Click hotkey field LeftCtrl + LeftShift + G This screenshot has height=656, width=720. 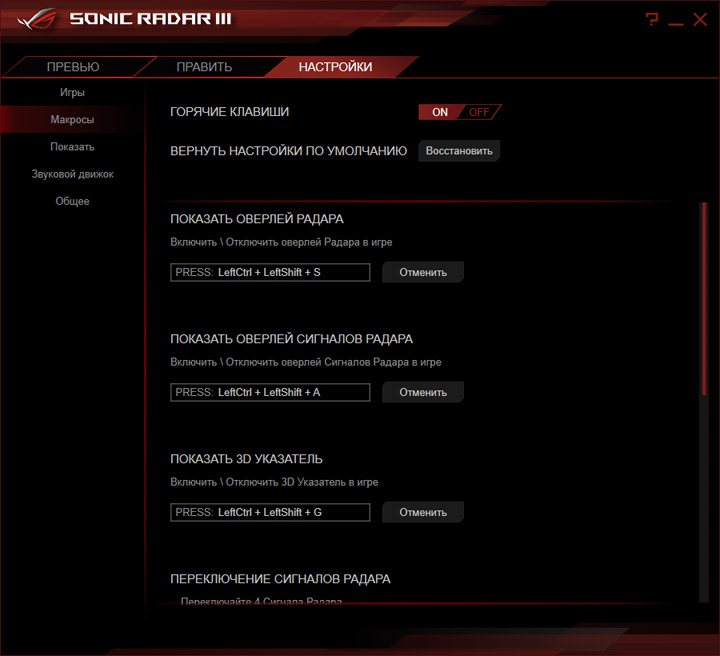pos(270,512)
